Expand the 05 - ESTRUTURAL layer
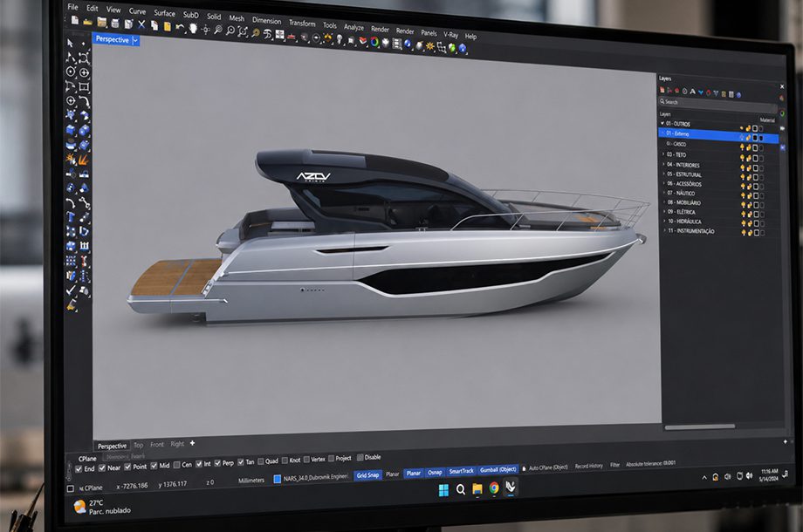 pyautogui.click(x=663, y=174)
